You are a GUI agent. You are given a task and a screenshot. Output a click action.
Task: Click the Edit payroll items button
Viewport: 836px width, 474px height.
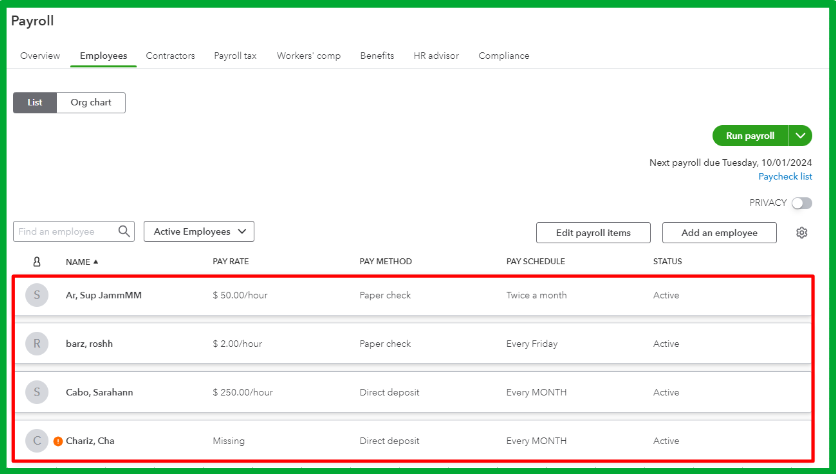[593, 232]
